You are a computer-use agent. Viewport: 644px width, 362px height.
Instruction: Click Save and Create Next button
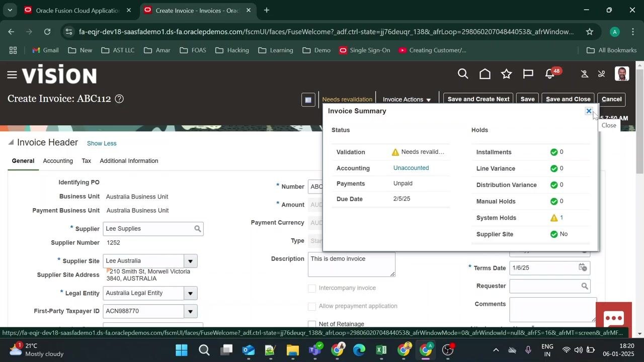(478, 99)
